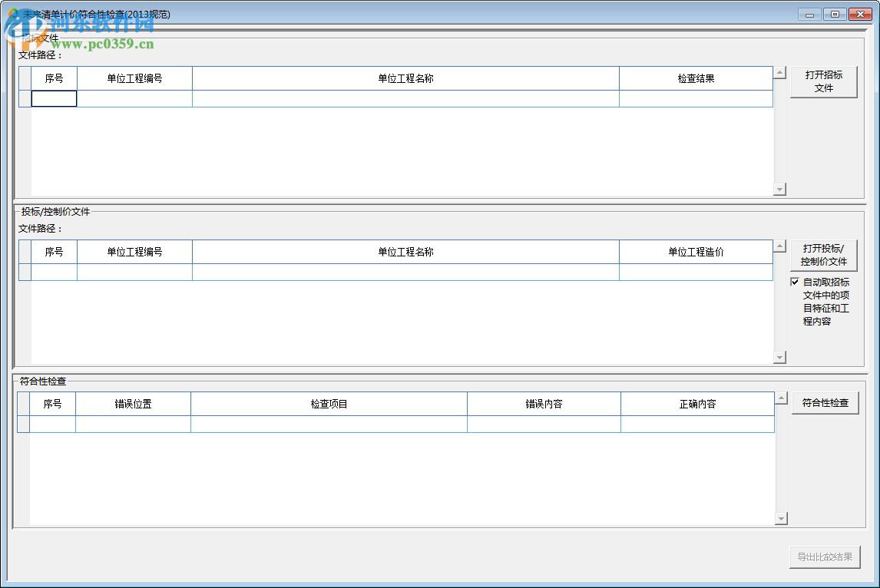Select the empty 序号 cell in 招标文件 table
This screenshot has height=588, width=880.
pos(54,99)
